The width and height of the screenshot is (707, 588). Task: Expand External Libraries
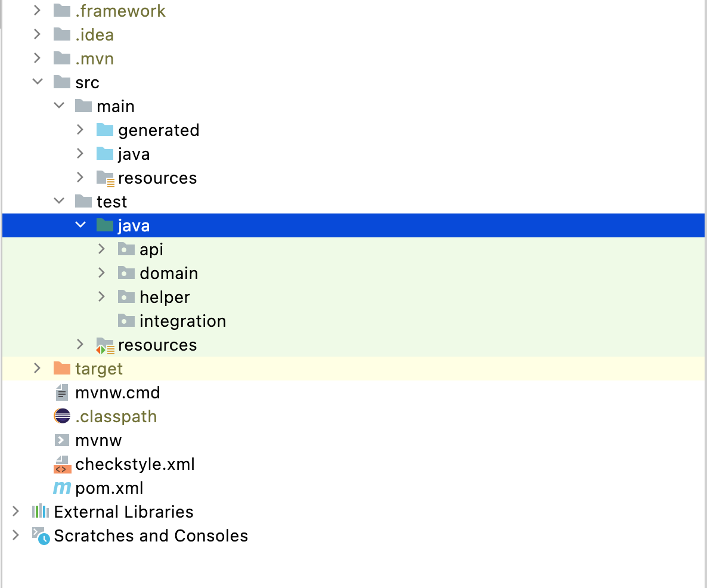point(15,512)
